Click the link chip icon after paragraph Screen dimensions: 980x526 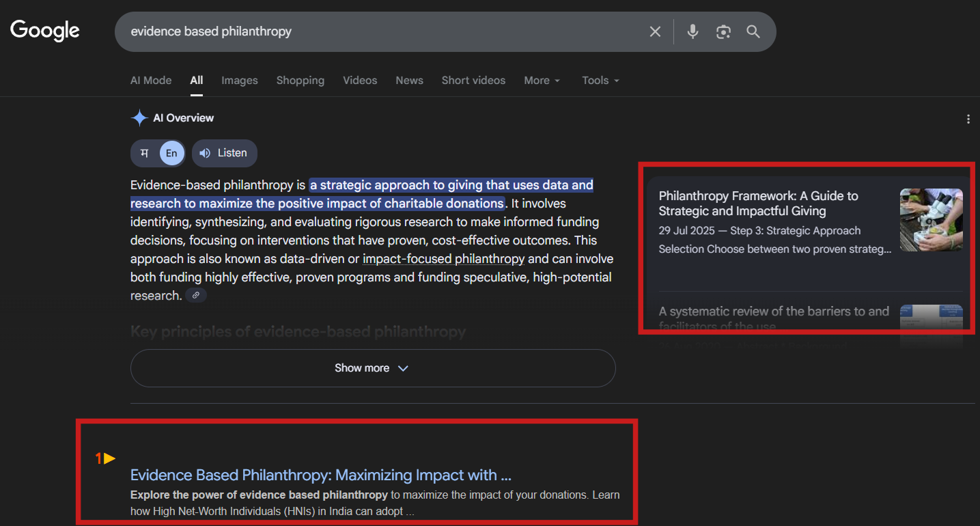coord(196,295)
